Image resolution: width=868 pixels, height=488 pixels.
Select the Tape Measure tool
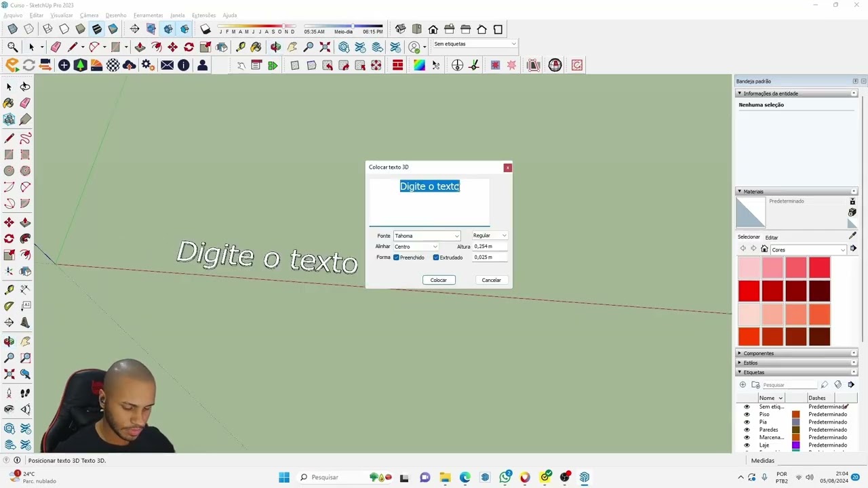(9, 289)
